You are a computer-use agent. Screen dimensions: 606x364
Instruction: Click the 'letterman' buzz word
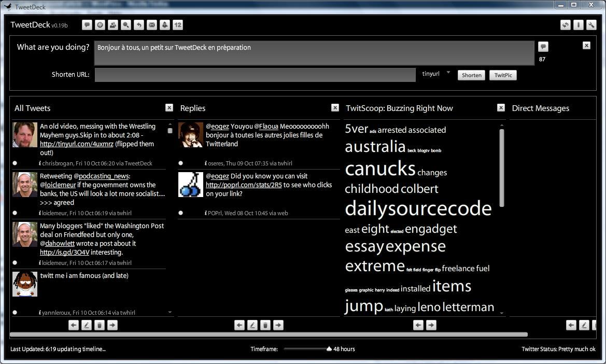(x=469, y=307)
